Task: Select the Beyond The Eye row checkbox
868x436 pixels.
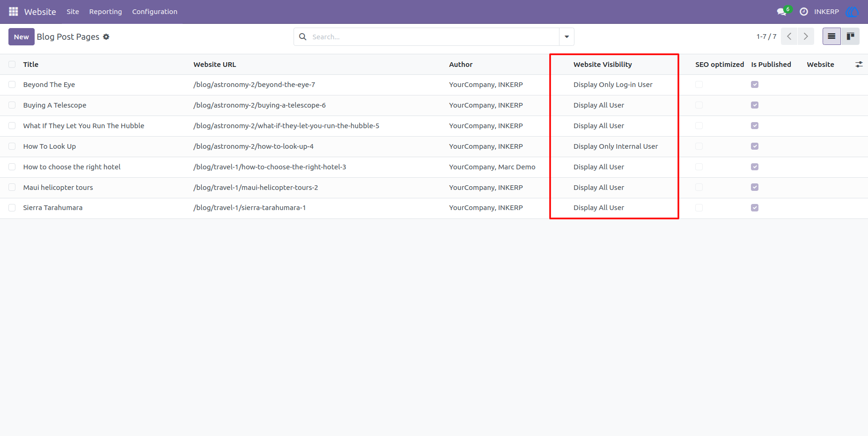Action: tap(12, 85)
